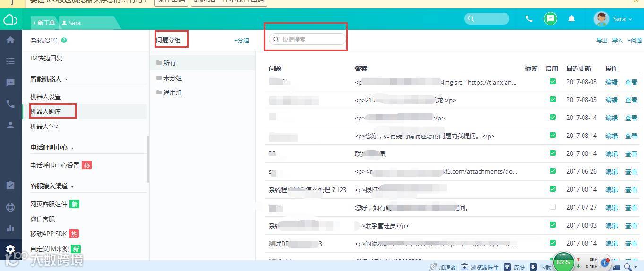This screenshot has width=644, height=271.
Task: Open 皮肤 skin option in status bar
Action: point(515,267)
